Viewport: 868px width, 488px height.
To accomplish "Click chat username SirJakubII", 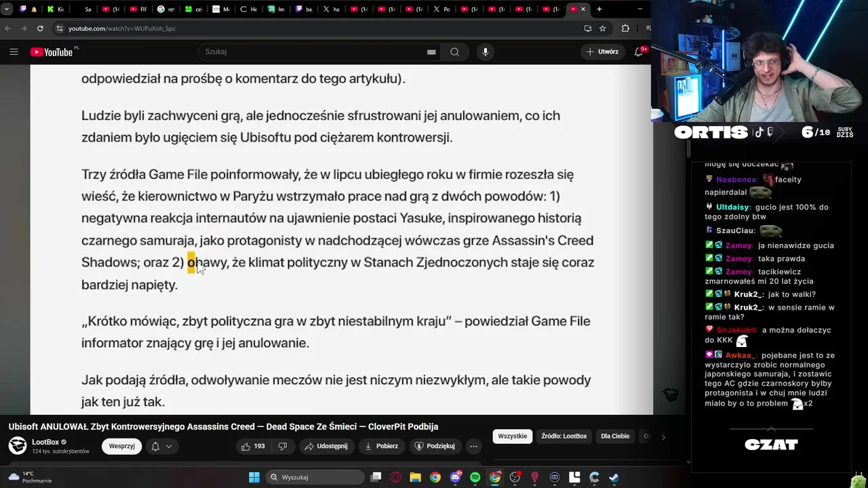I will (x=736, y=330).
